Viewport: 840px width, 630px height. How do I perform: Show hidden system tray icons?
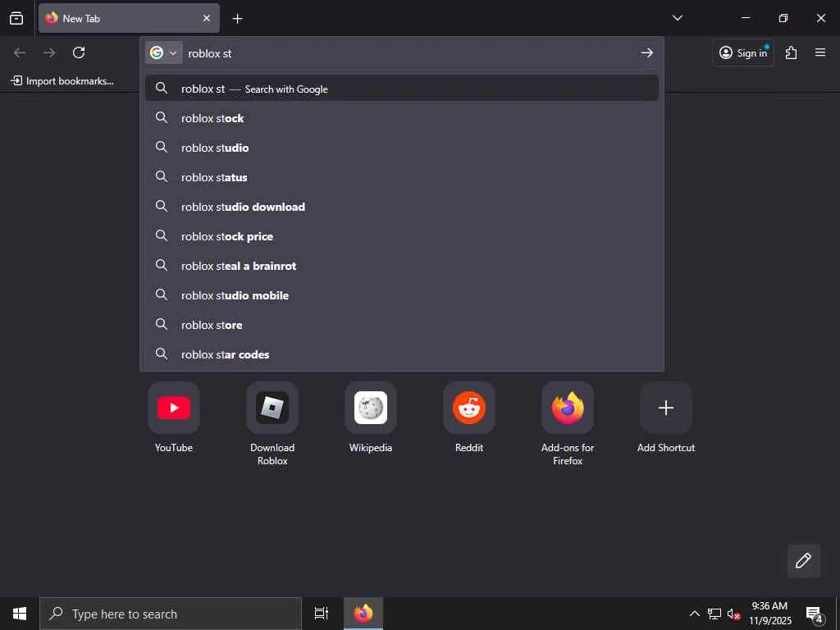point(694,614)
